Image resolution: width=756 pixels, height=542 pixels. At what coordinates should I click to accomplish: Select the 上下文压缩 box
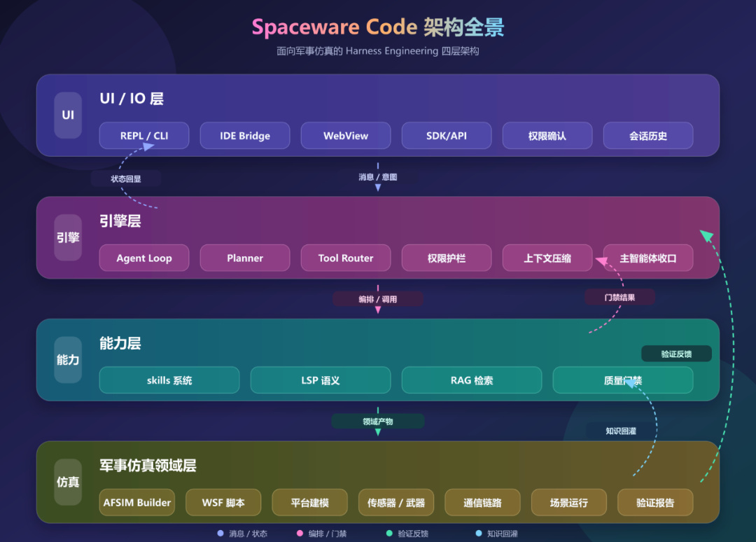tap(547, 258)
